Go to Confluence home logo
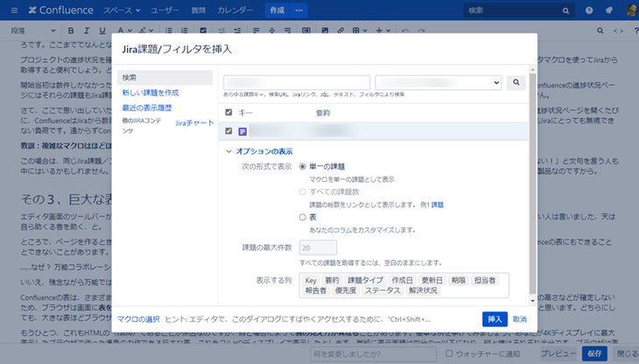The width and height of the screenshot is (639, 364). pyautogui.click(x=60, y=10)
